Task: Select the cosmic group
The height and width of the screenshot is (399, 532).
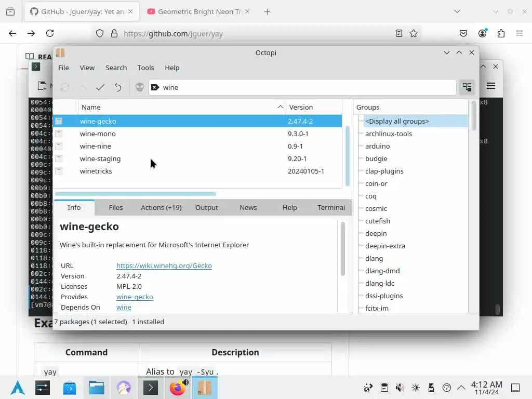Action: 376,208
